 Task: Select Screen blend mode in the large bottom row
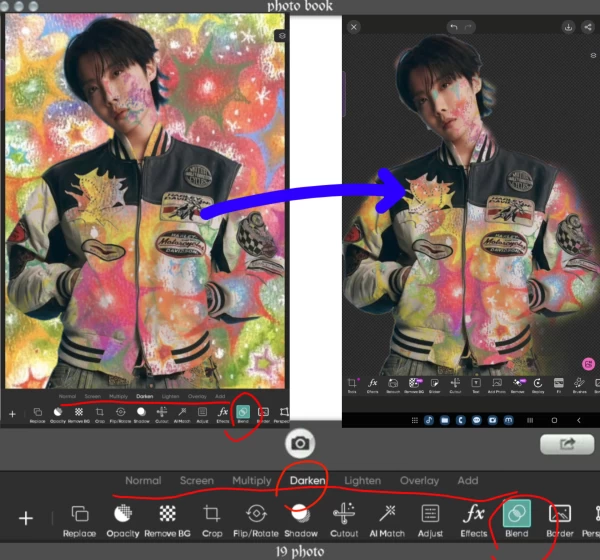click(197, 480)
